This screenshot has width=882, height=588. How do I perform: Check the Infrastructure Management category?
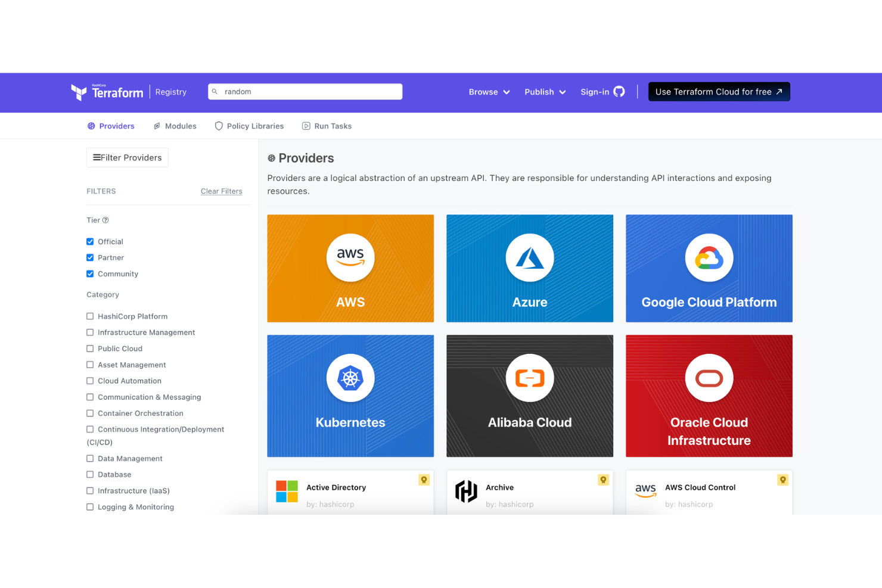click(90, 333)
